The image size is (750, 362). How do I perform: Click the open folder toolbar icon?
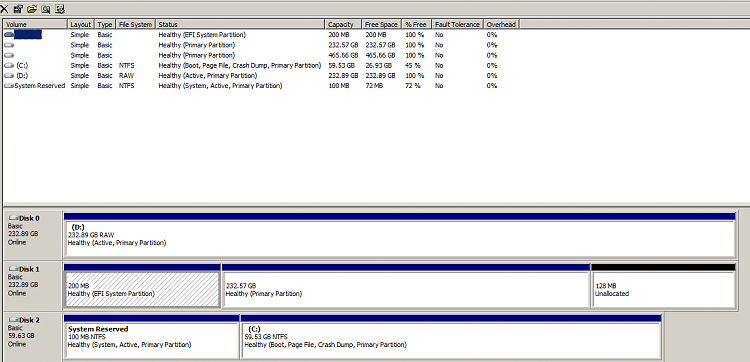tap(32, 9)
